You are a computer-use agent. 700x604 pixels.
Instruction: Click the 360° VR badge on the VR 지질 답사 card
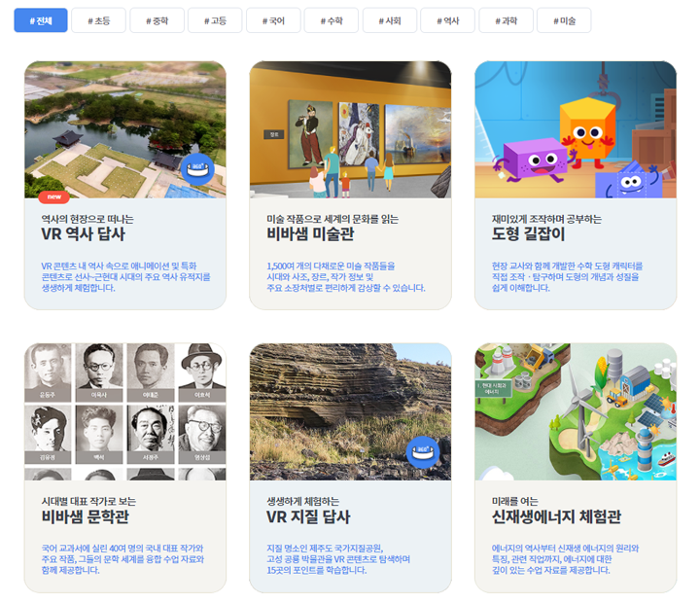click(x=423, y=451)
